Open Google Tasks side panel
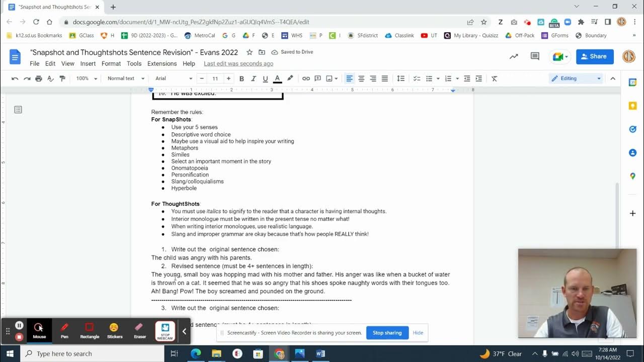This screenshot has width=644, height=362. [x=633, y=129]
